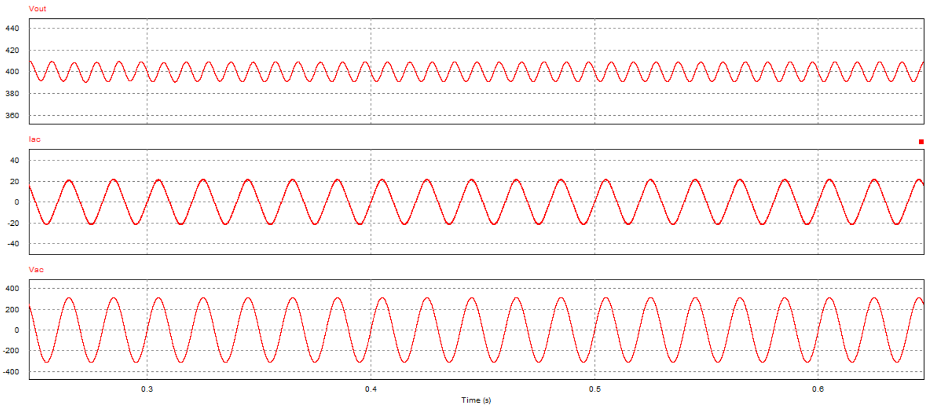This screenshot has height=408, width=936.
Task: Click the -400 label on Vac axis
Action: coord(11,372)
